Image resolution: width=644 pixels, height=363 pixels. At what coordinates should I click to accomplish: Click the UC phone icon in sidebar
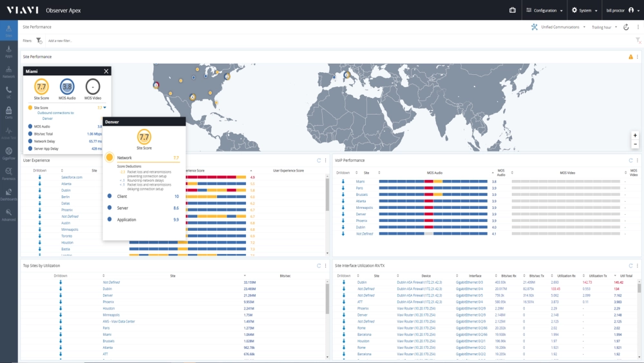click(9, 92)
